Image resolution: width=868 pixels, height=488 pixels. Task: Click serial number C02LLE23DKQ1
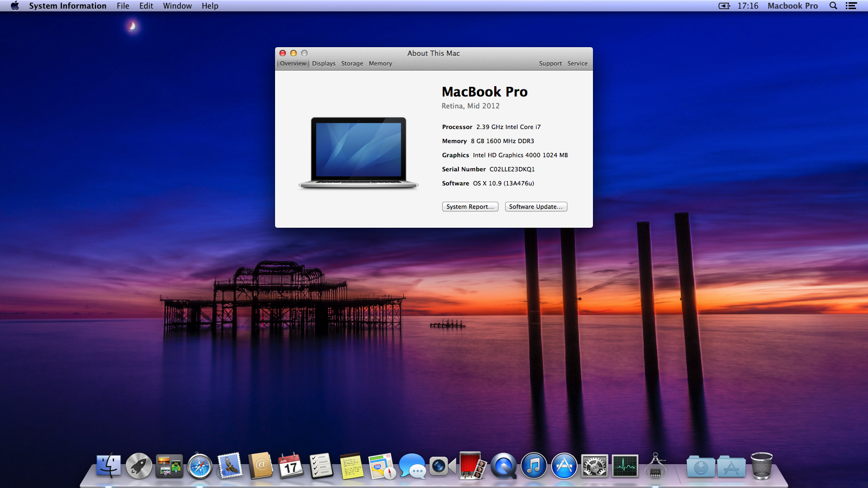pos(512,169)
